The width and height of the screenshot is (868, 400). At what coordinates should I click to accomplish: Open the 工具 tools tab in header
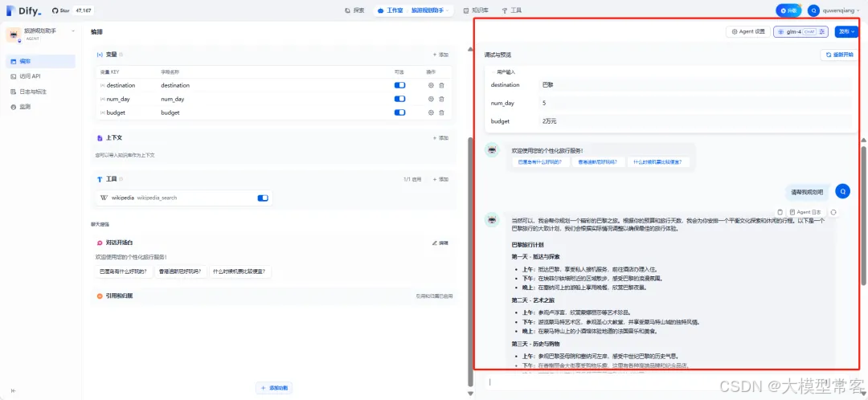tap(511, 10)
